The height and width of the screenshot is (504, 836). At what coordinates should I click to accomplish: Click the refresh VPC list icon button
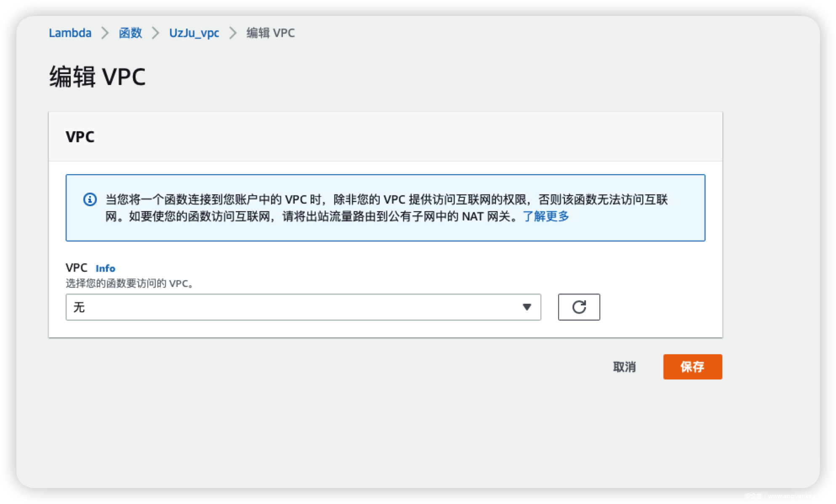(579, 307)
